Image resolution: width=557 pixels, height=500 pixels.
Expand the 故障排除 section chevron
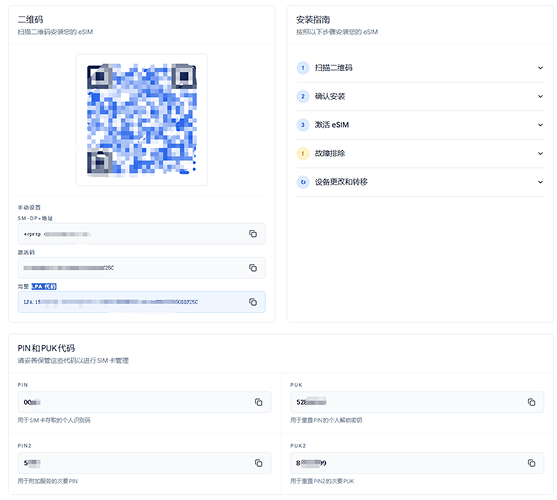540,153
